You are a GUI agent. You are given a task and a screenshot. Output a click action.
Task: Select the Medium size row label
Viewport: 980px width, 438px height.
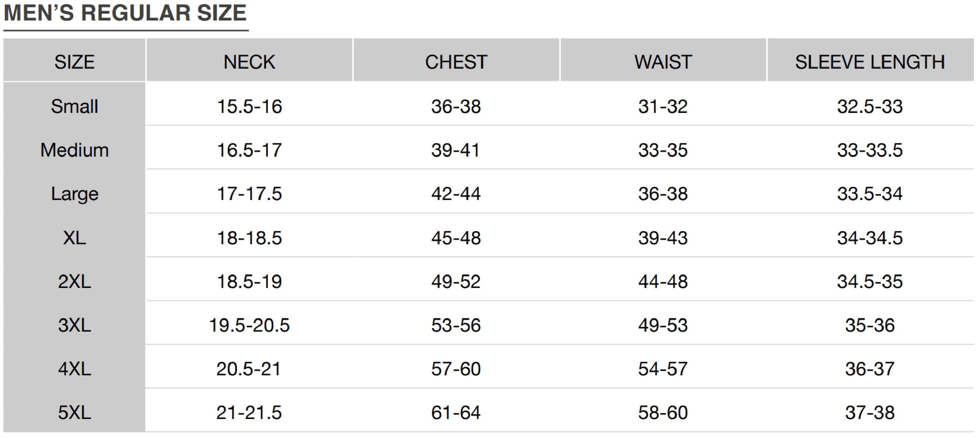(x=74, y=150)
